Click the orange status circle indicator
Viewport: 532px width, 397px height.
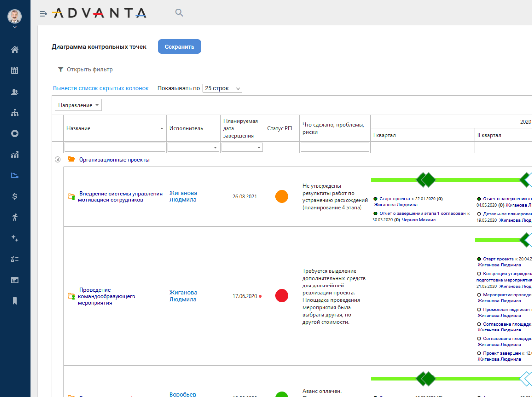[x=282, y=197]
